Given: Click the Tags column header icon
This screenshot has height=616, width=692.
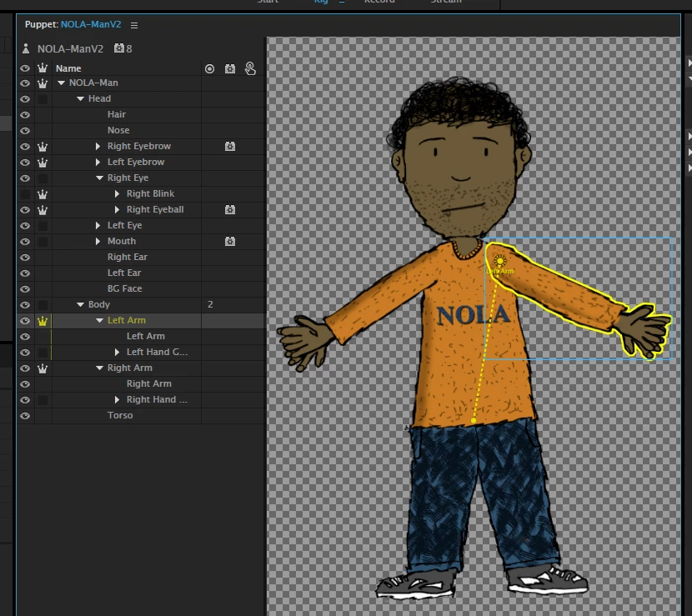Looking at the screenshot, I should coord(209,69).
